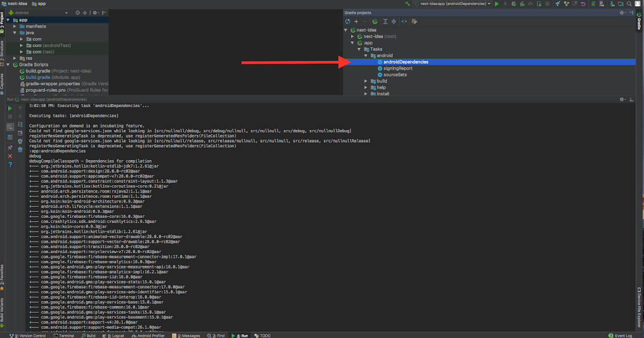Image resolution: width=644 pixels, height=338 pixels.
Task: Run selected Gradle task from panel toolbar
Action: point(375,21)
